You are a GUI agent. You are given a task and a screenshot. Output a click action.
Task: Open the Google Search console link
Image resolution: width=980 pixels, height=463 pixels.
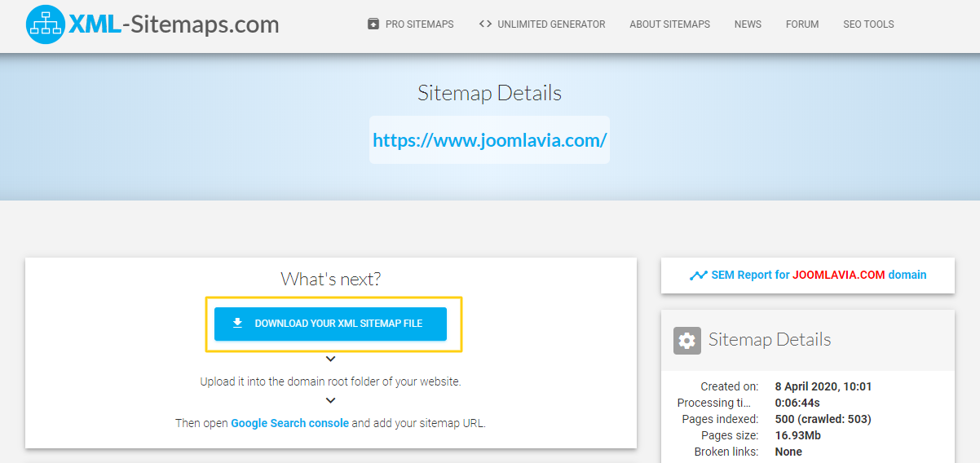pos(289,423)
